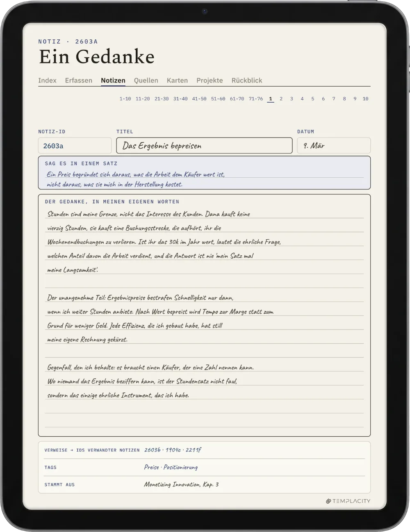Screen dimensions: 410x532
Task: Select note page 1
Action: coord(271,99)
